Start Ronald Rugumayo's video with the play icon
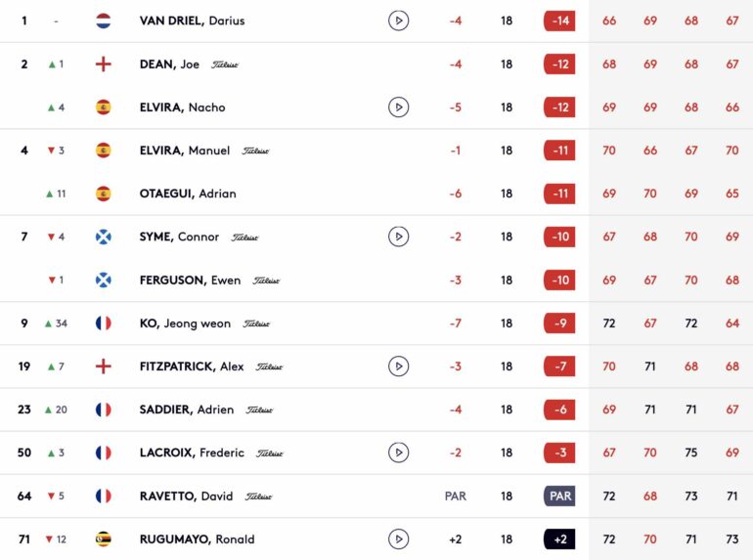The height and width of the screenshot is (560, 753). click(398, 538)
